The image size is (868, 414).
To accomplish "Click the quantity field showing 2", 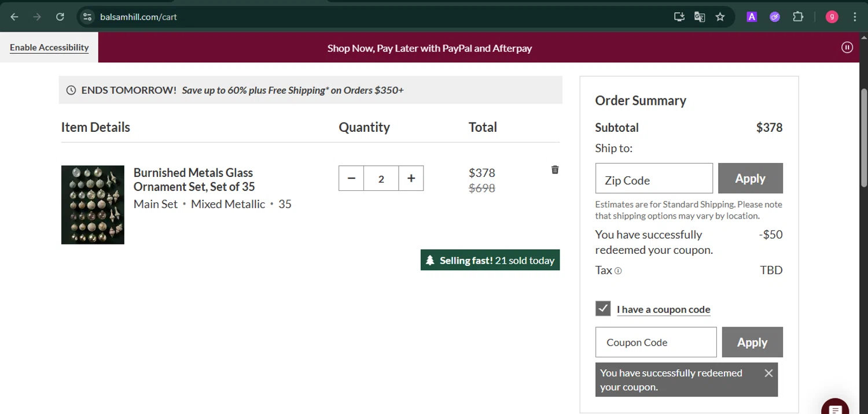I will (381, 178).
